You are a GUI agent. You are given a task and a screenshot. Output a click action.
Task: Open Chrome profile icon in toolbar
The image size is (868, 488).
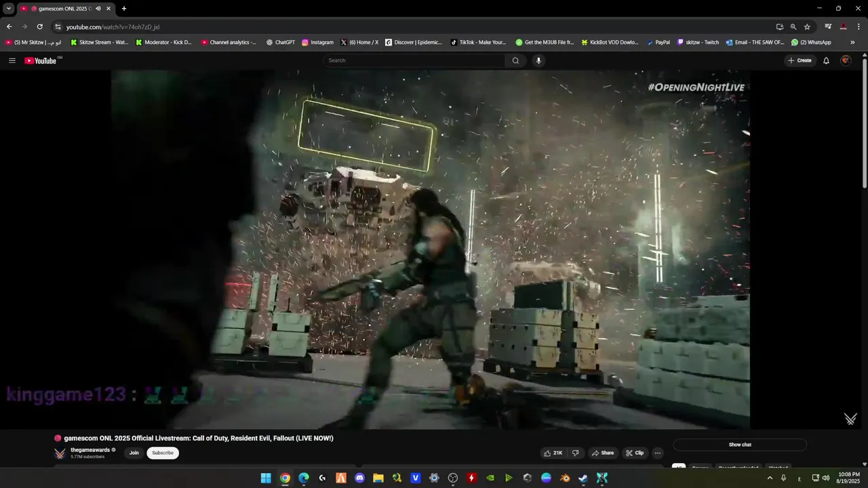[843, 26]
